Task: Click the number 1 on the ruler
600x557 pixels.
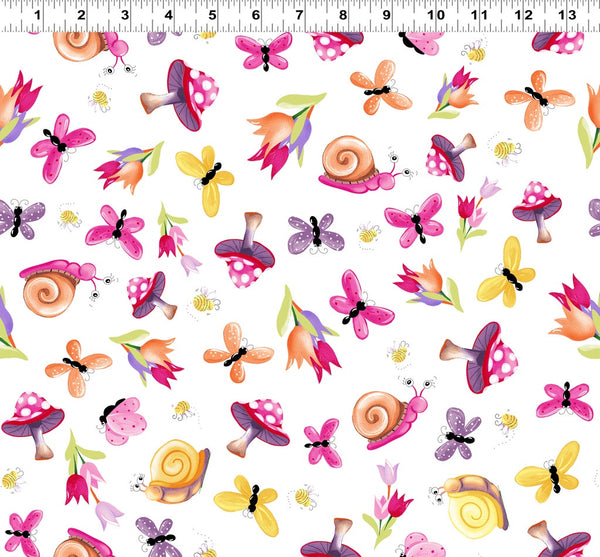Action: (37, 16)
